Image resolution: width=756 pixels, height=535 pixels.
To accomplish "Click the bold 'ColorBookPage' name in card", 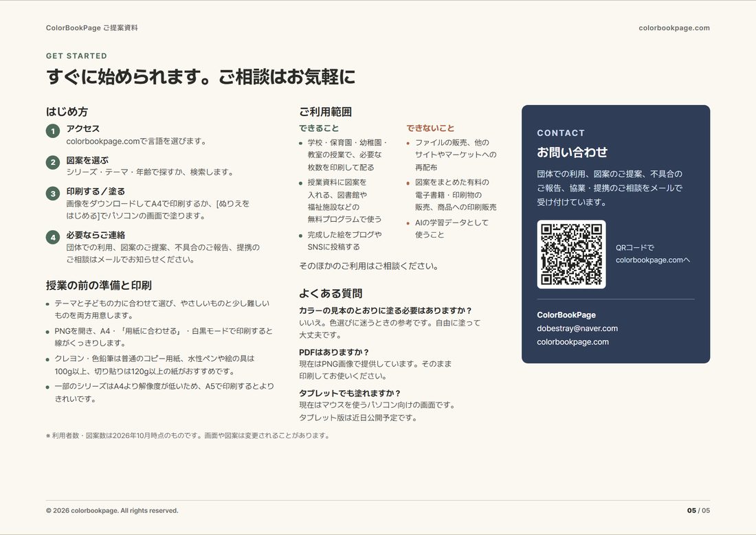I will (x=566, y=315).
